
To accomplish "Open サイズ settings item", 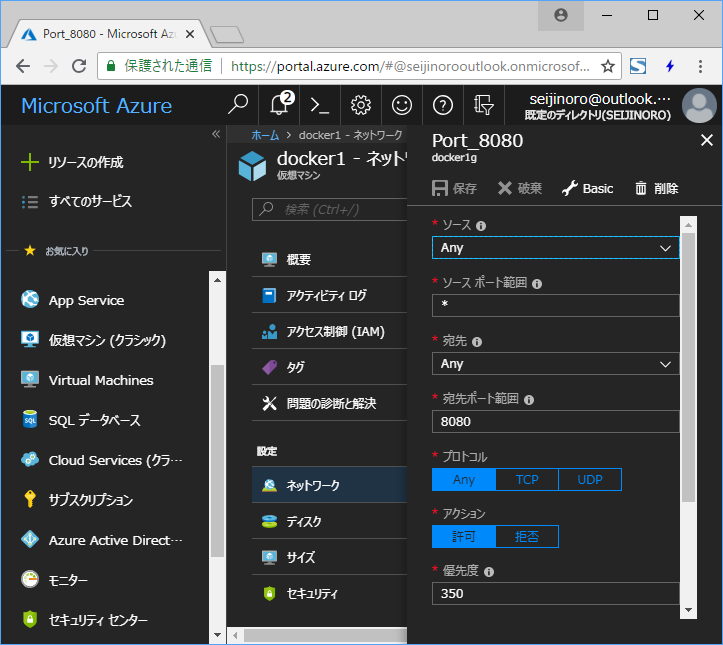I will coord(329,557).
